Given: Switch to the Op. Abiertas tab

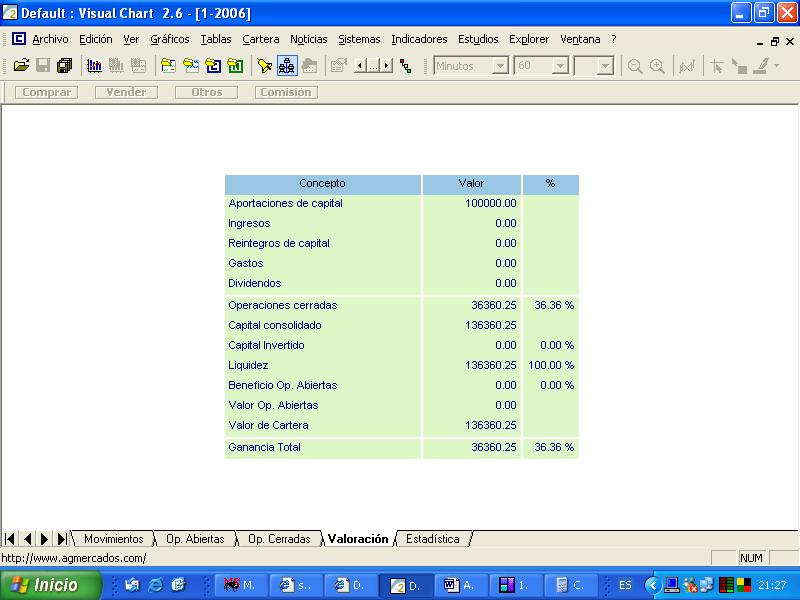Looking at the screenshot, I should [x=195, y=539].
